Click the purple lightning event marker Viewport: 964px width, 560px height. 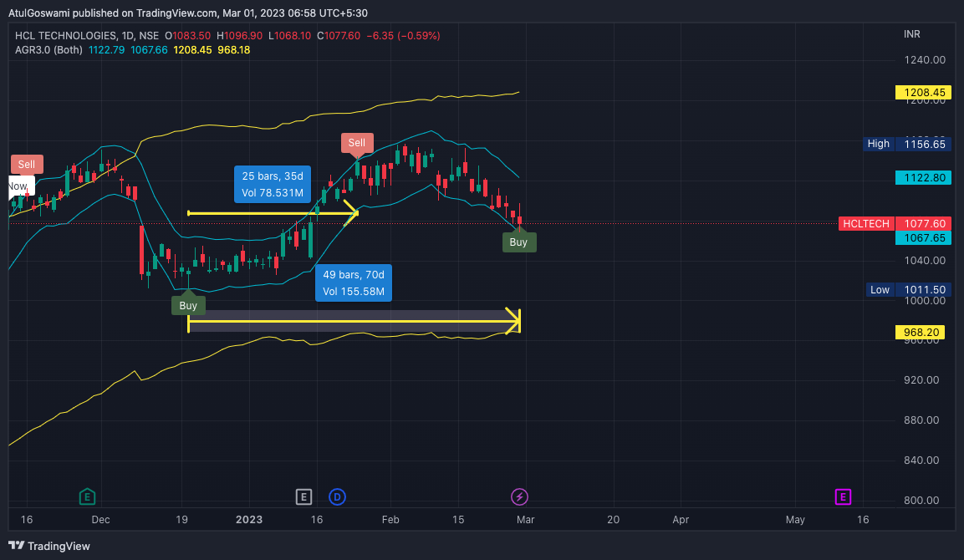pos(519,496)
